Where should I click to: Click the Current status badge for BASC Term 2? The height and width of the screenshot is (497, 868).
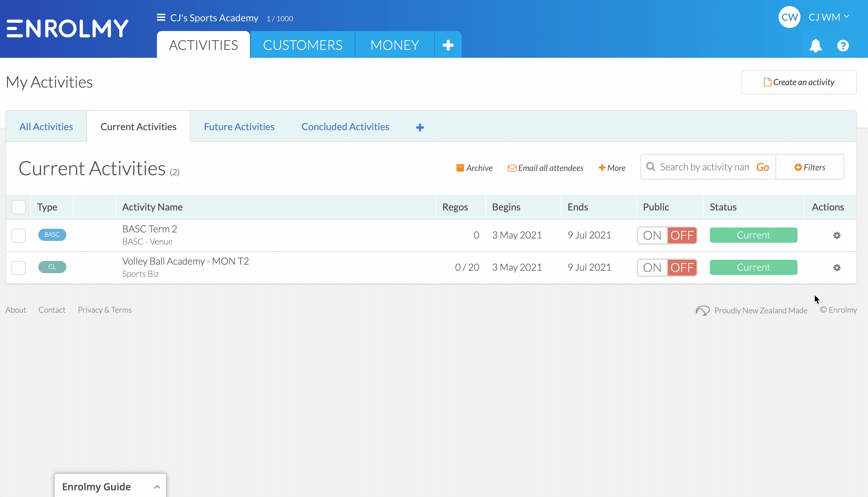(753, 235)
